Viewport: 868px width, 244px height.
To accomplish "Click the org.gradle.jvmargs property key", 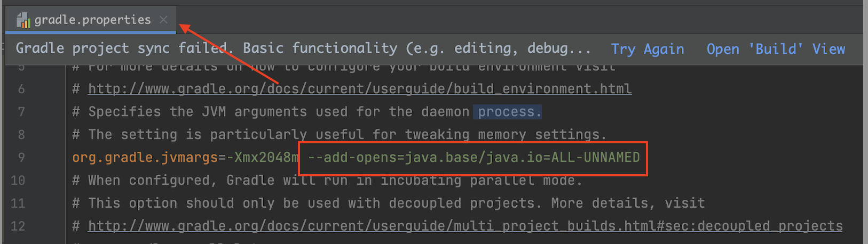I will [145, 158].
